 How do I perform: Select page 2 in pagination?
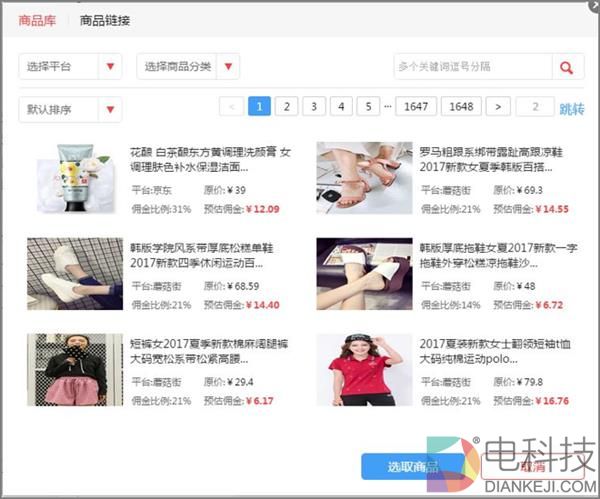tap(287, 106)
